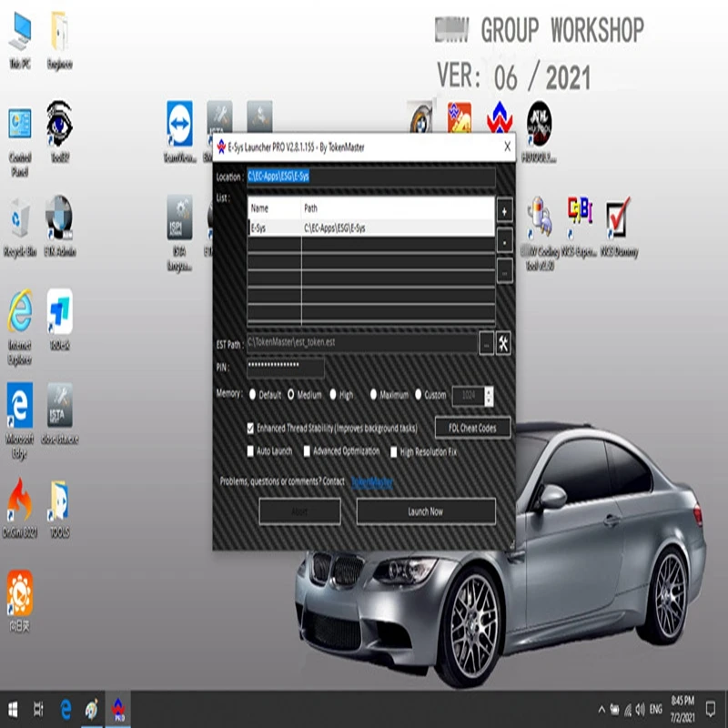Click the EST Path input field

(x=361, y=343)
